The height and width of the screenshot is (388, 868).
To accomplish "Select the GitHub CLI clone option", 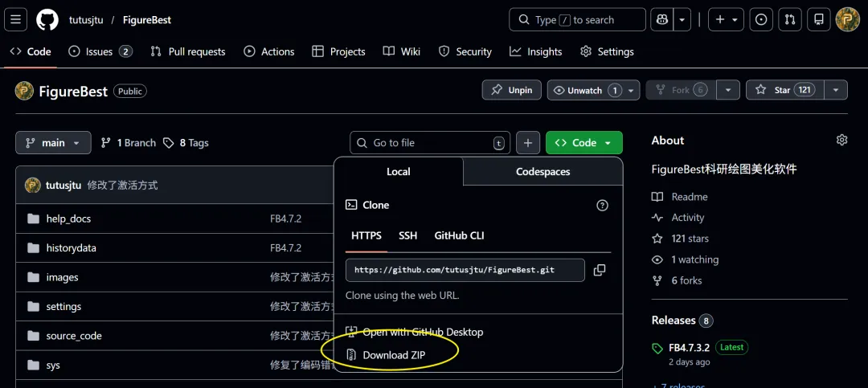I will point(460,236).
